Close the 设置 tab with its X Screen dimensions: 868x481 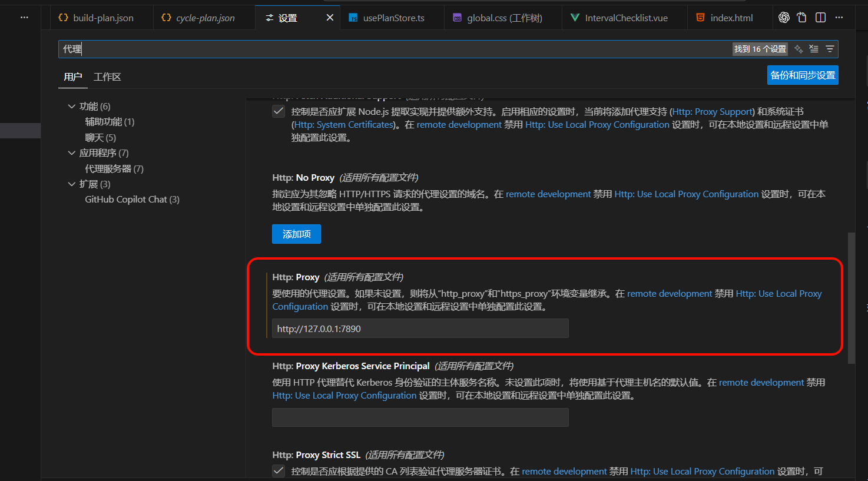(x=330, y=18)
